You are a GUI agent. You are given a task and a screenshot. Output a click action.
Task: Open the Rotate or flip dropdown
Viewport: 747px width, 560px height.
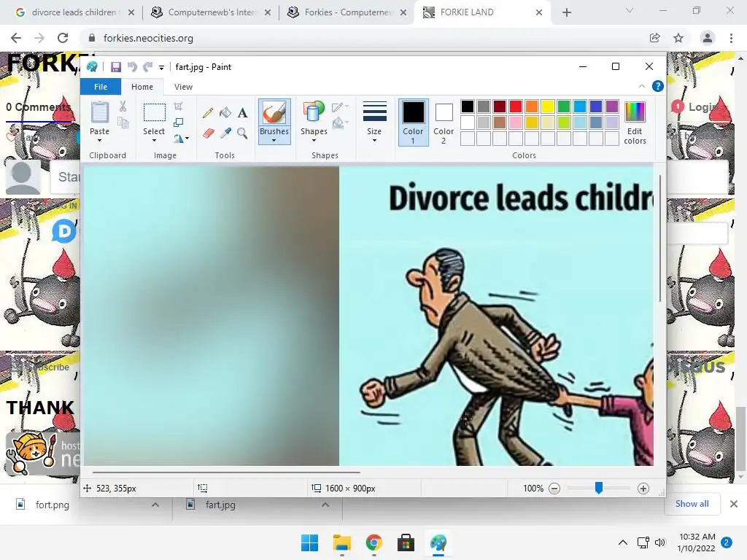coord(181,139)
